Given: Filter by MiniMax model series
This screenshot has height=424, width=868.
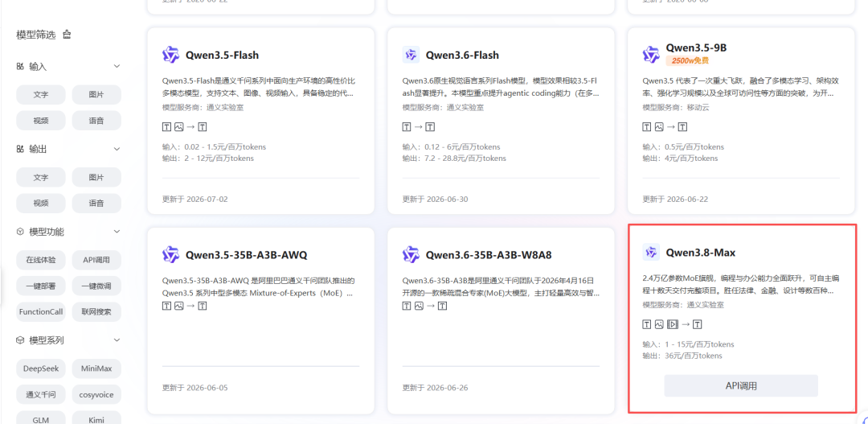Looking at the screenshot, I should click(x=96, y=368).
